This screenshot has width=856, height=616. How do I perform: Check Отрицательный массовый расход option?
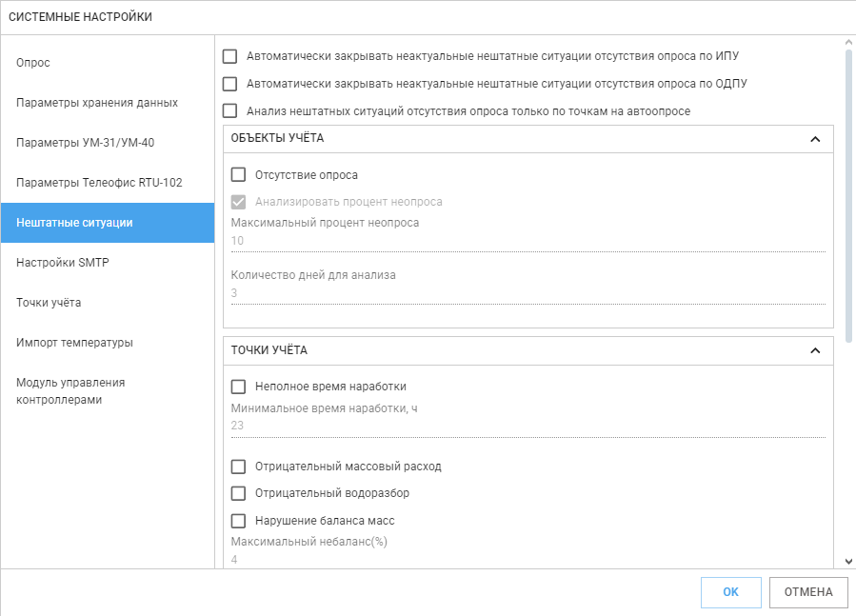pyautogui.click(x=239, y=467)
